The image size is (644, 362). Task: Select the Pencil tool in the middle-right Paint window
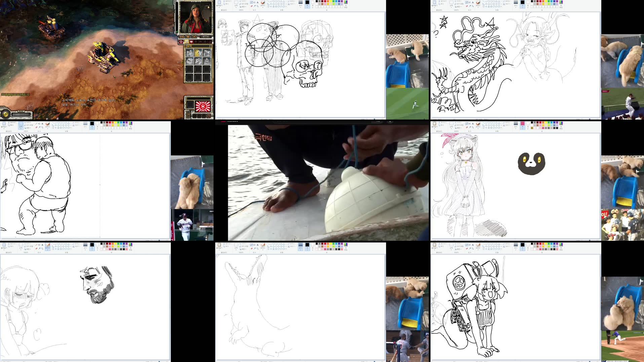[x=467, y=123]
